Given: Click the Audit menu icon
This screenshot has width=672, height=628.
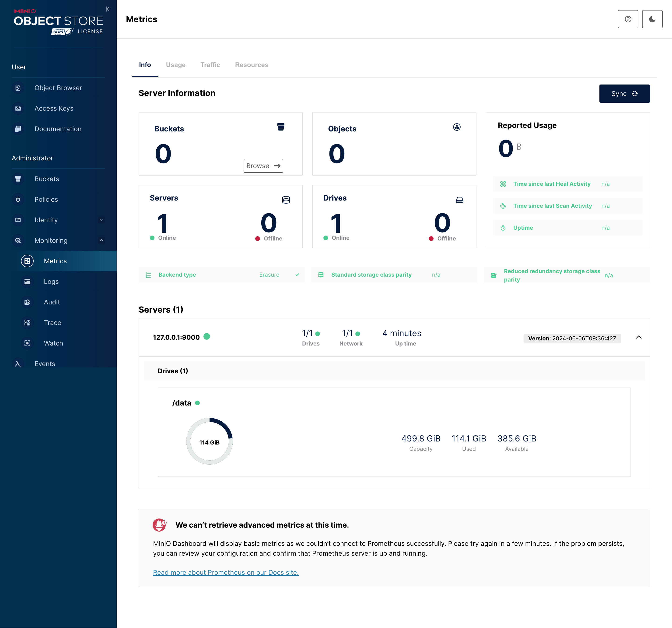Looking at the screenshot, I should point(27,302).
